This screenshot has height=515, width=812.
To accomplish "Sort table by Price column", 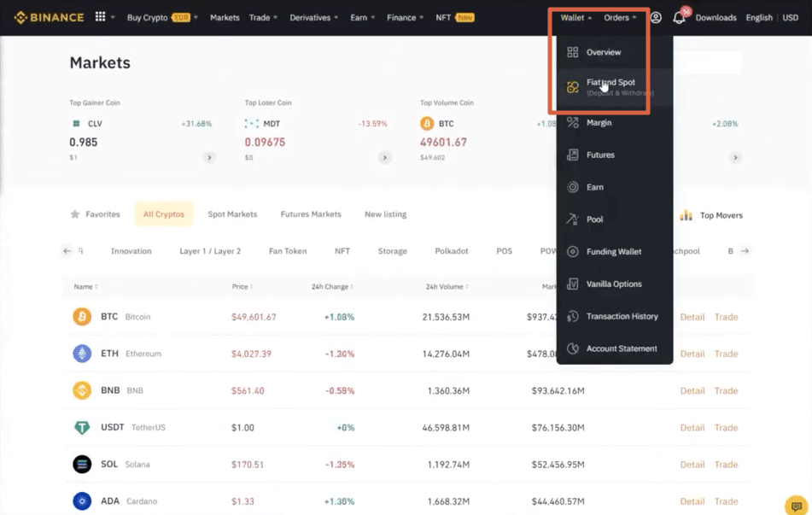I will click(242, 286).
